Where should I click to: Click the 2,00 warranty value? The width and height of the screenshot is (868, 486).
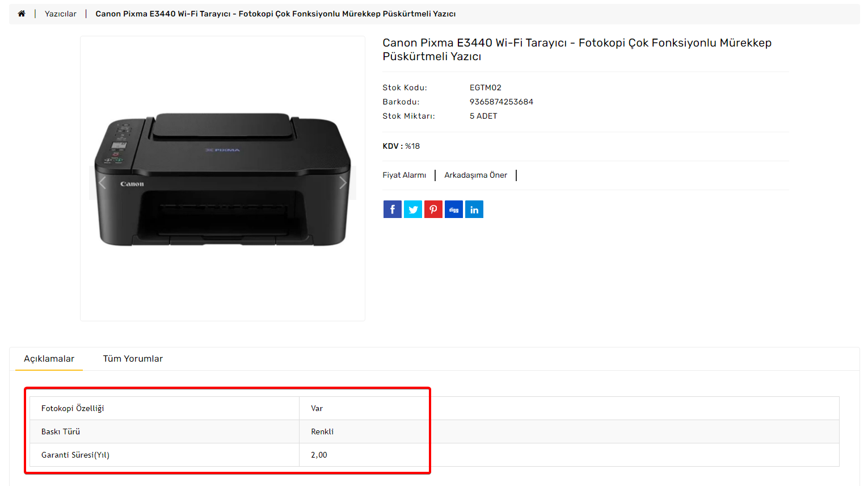[319, 455]
